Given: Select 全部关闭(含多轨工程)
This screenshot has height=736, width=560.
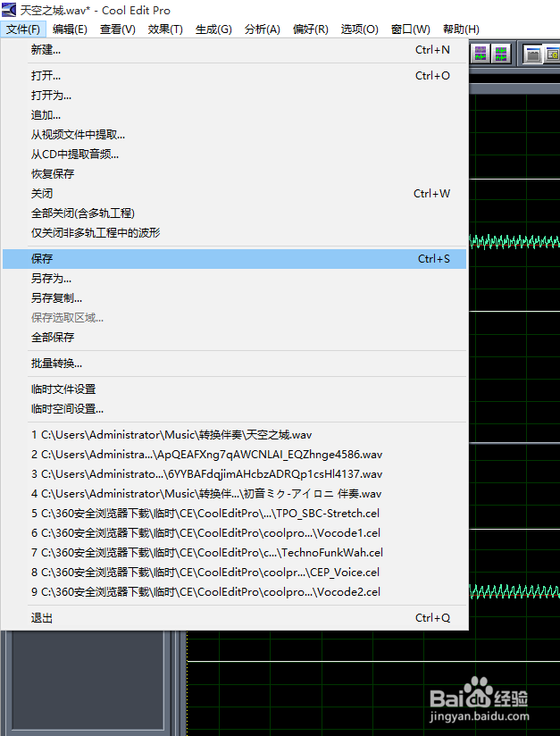Looking at the screenshot, I should click(x=234, y=213).
